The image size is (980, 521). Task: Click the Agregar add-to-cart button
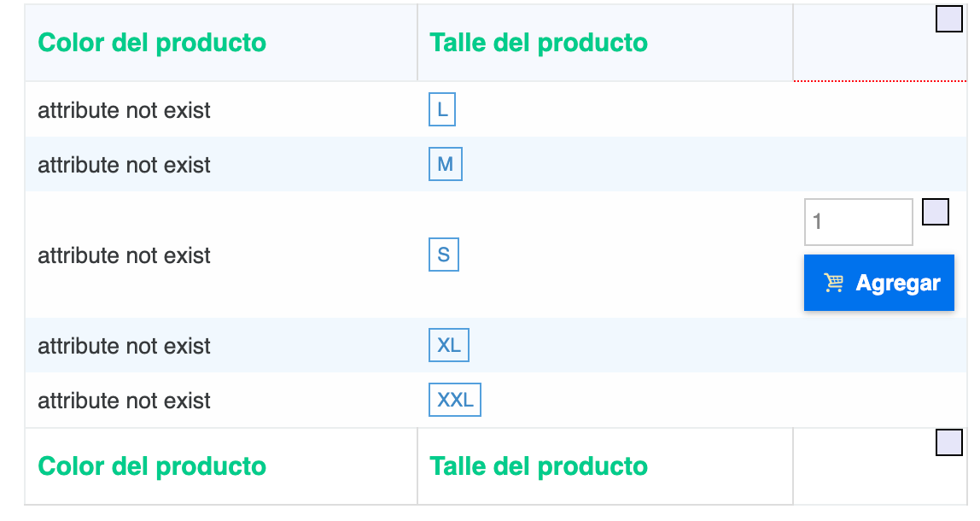point(878,283)
